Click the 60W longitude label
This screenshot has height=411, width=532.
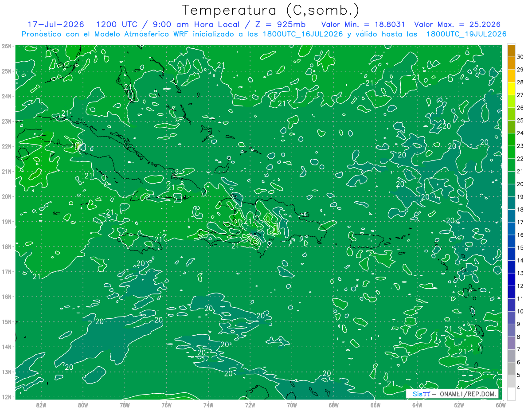pos(501,405)
